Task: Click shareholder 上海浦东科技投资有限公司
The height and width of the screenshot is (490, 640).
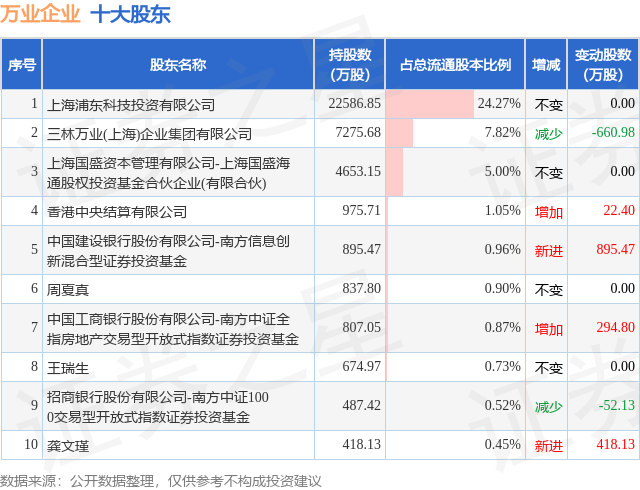Action: point(131,105)
